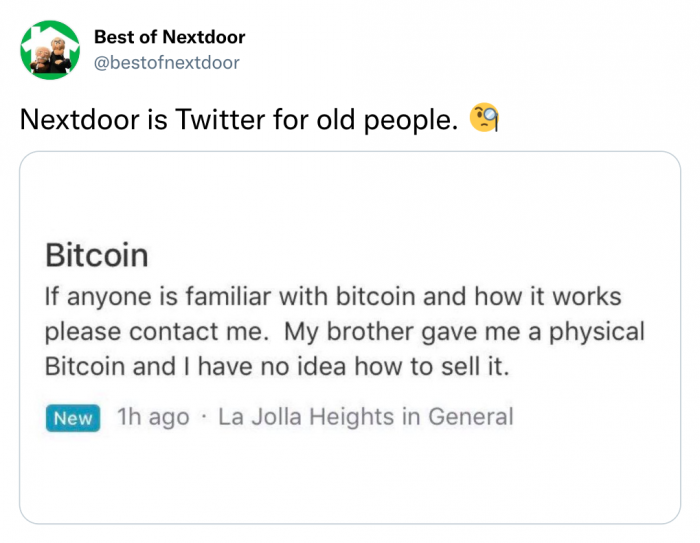This screenshot has width=700, height=543.
Task: Visit the @bestofnextdoor handle link
Action: click(166, 63)
